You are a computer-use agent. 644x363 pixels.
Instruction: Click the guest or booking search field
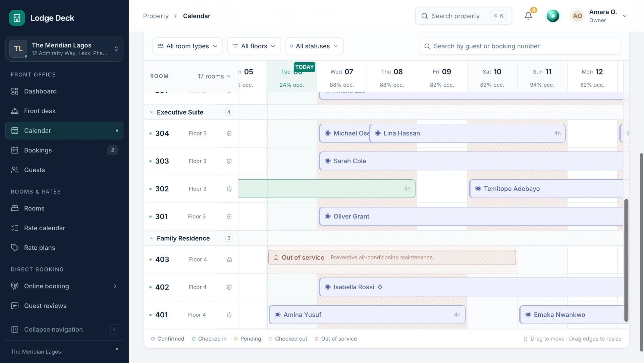[x=520, y=46]
